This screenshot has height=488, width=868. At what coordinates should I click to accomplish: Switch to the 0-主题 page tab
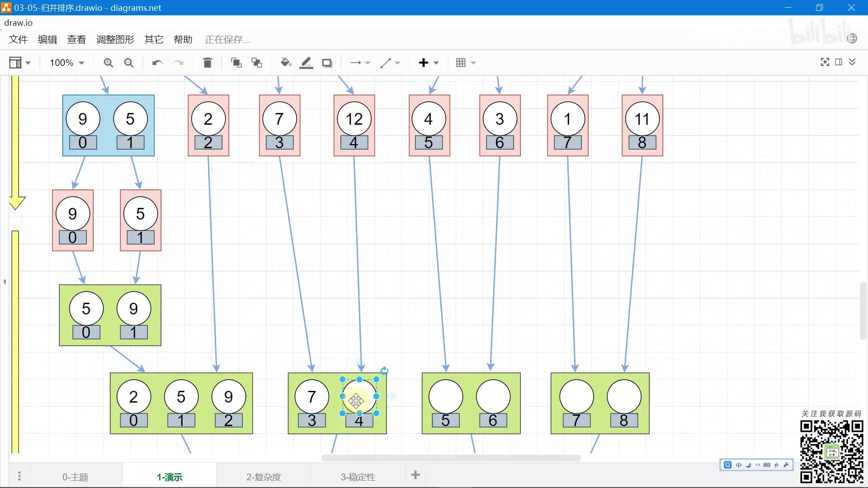click(x=75, y=477)
